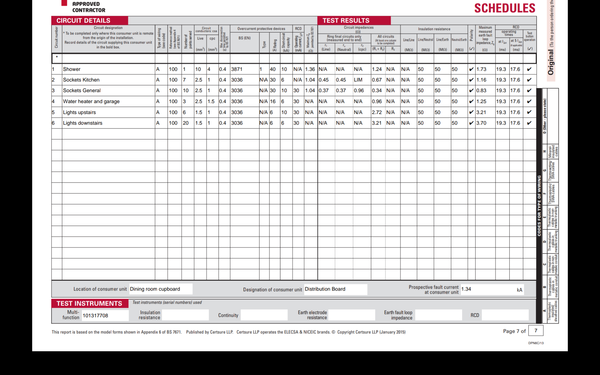Click the Shower maximum Zs value '1.36'
600x375 pixels.
[x=310, y=69]
